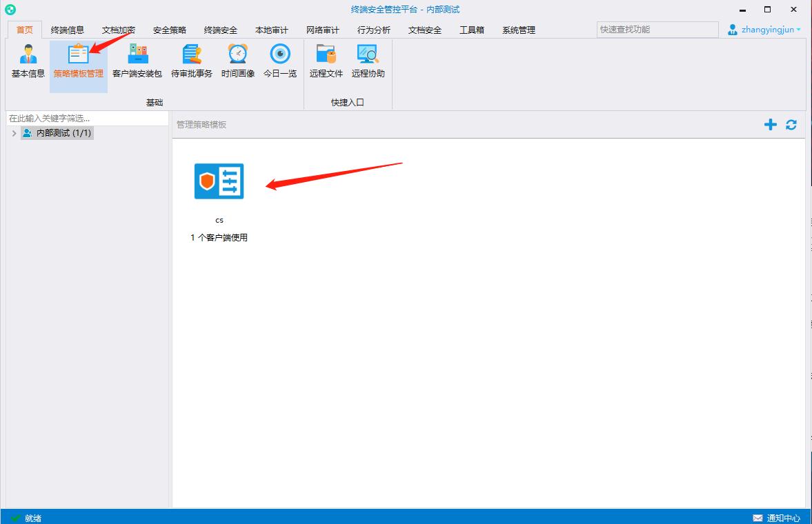This screenshot has width=812, height=524.
Task: Expand the 内部测试 tree node
Action: (13, 133)
